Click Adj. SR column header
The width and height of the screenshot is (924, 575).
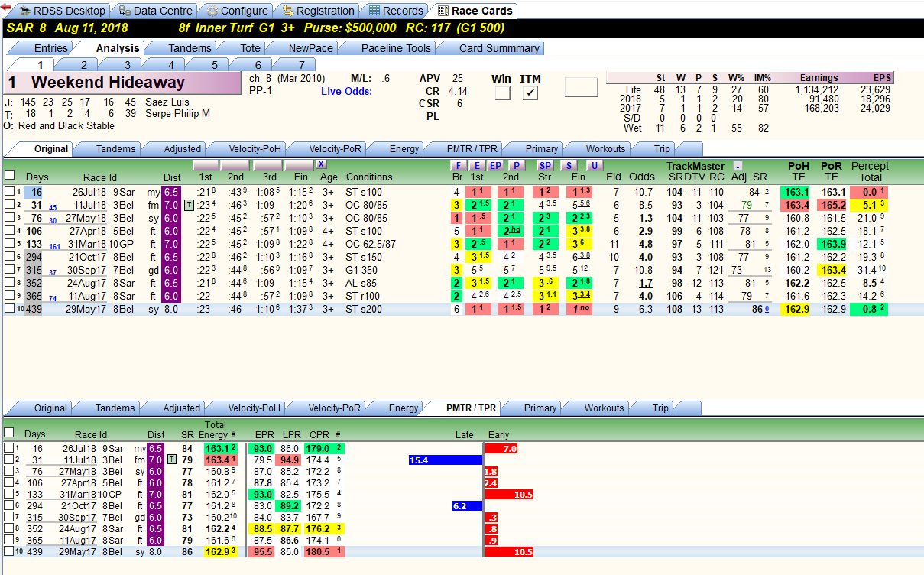coord(748,177)
